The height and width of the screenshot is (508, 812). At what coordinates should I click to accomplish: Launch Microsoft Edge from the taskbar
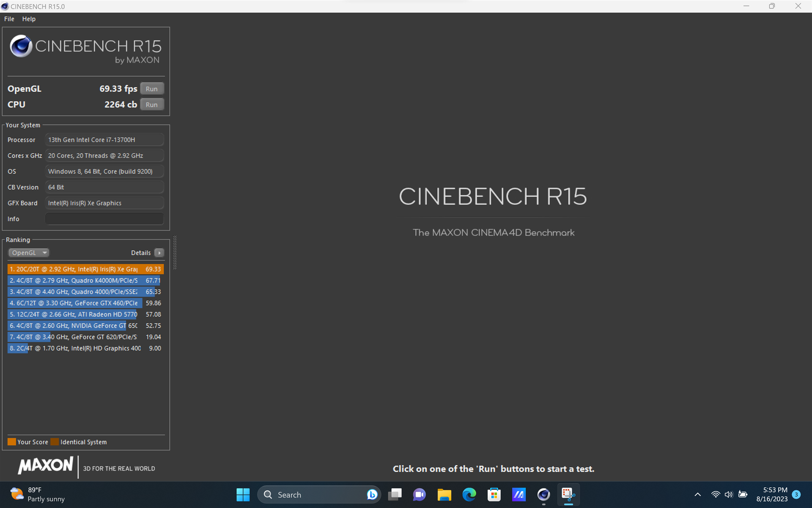[469, 494]
